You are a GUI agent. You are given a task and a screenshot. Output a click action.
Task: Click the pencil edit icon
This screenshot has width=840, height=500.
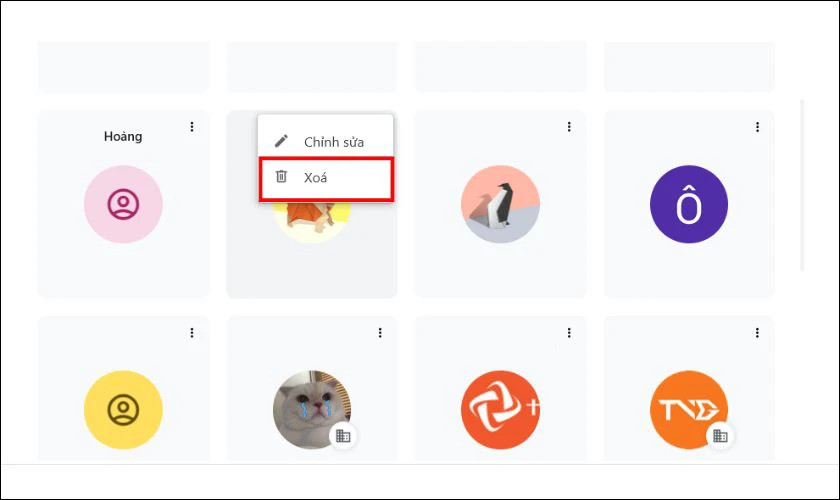[282, 142]
